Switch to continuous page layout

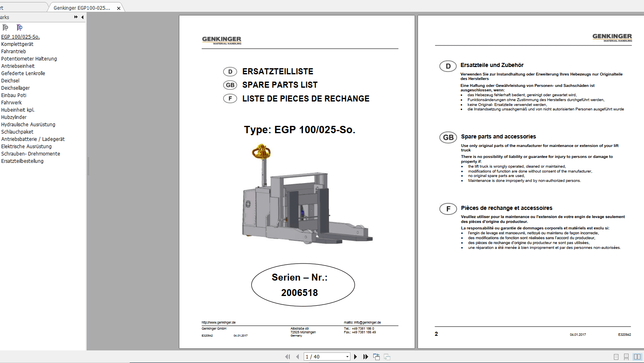(x=627, y=357)
